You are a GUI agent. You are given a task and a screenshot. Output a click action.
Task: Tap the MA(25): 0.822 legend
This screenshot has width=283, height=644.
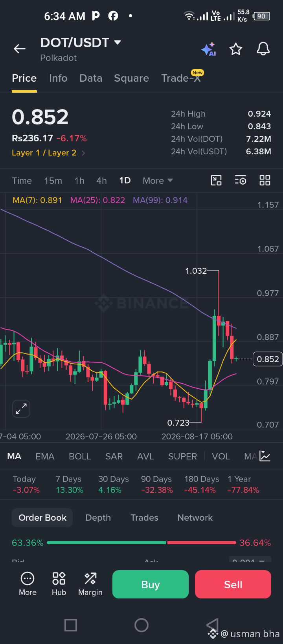pos(97,200)
